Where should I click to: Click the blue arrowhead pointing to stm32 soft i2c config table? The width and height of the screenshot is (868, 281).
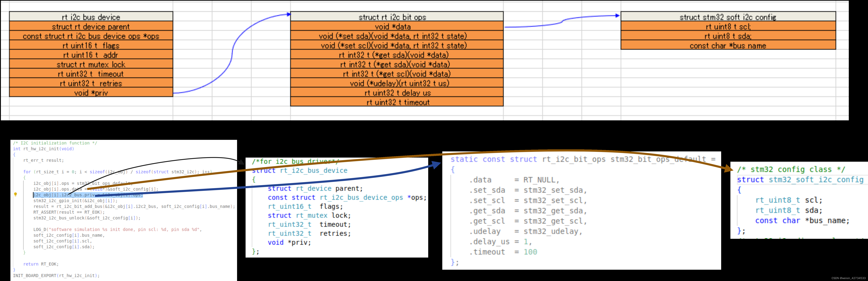coord(617,16)
